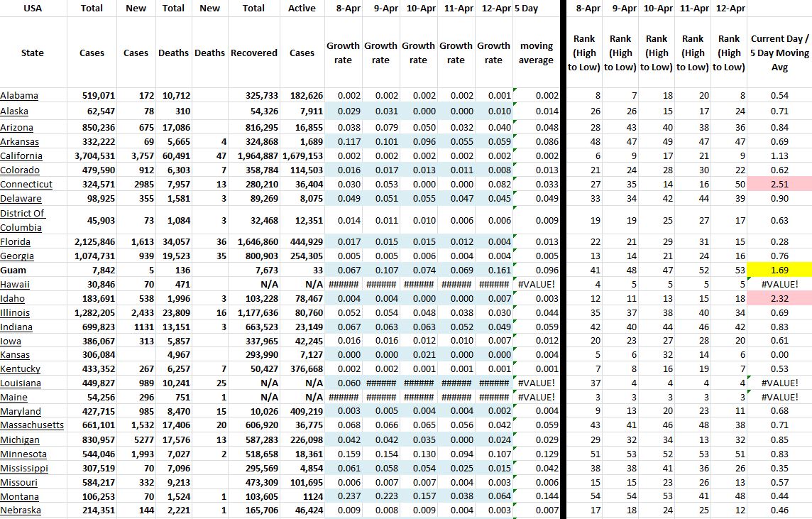The width and height of the screenshot is (812, 519).
Task: Click the Recovered column header
Action: pyautogui.click(x=253, y=53)
